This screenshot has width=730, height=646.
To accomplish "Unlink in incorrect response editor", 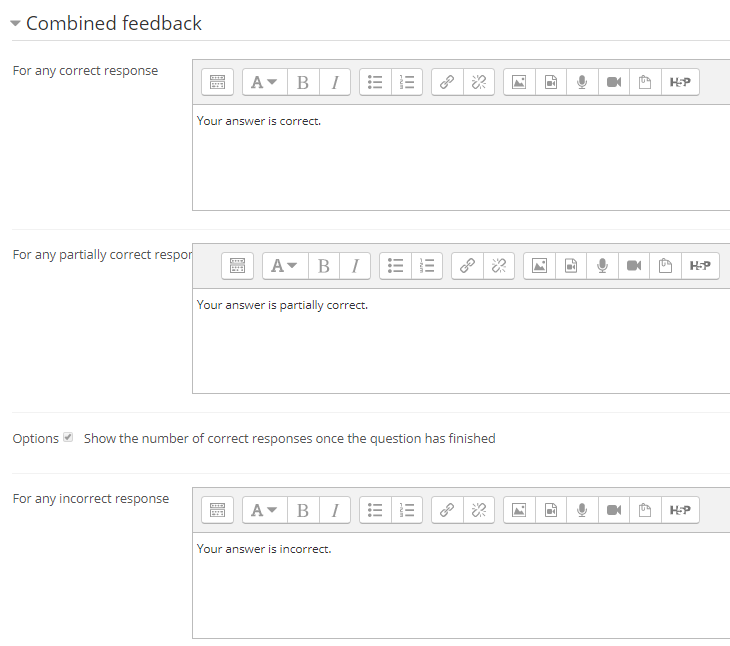I will pos(479,510).
